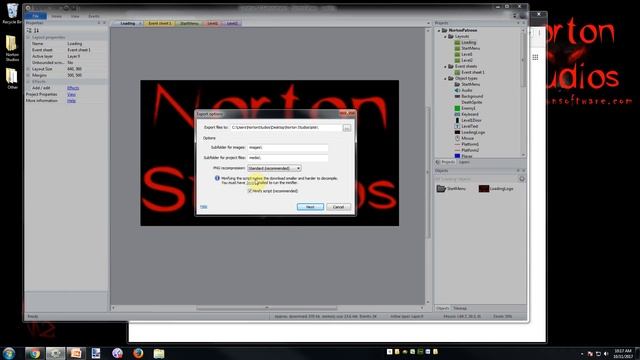Click the Subfolder for images field
The width and height of the screenshot is (640, 360).
288,147
